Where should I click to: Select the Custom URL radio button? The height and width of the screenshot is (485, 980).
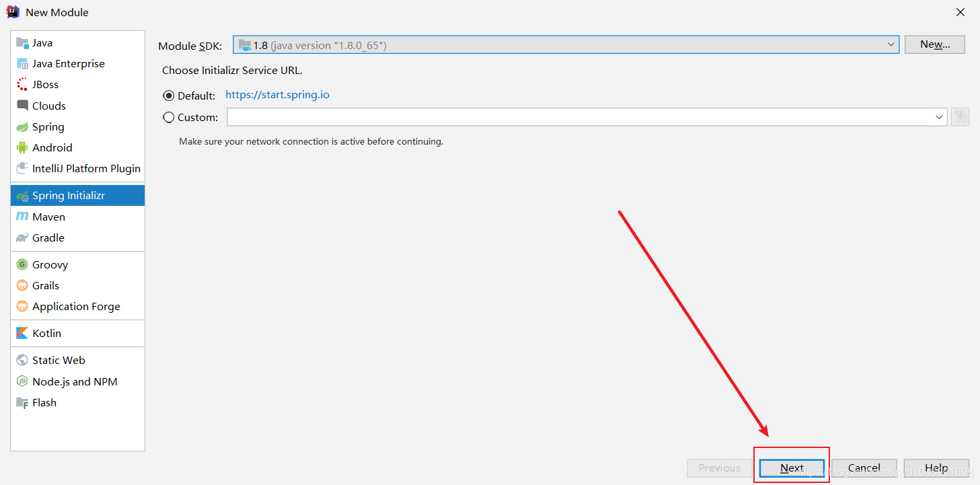point(169,117)
